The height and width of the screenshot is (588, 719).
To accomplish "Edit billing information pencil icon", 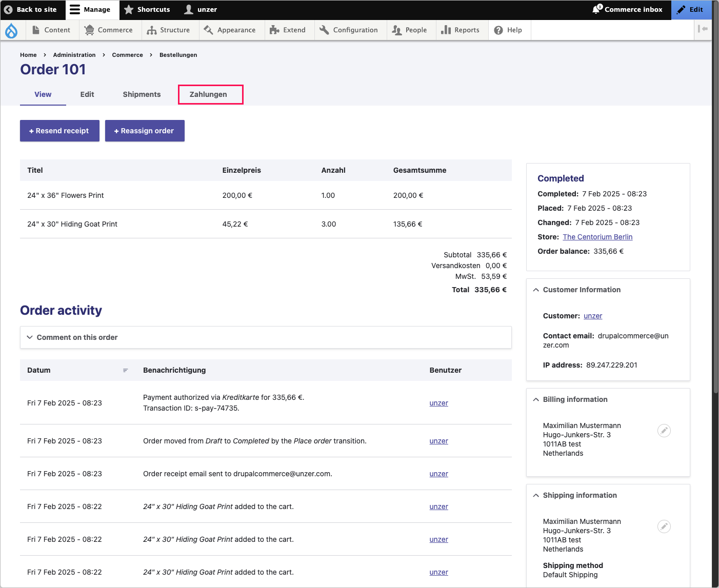I will pos(664,431).
